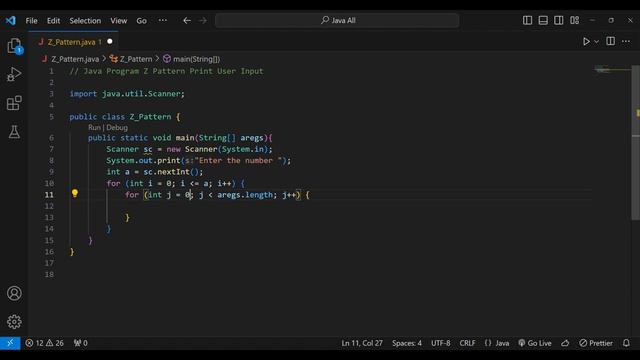Open the remote window status icon
The image size is (640, 360).
(10, 343)
